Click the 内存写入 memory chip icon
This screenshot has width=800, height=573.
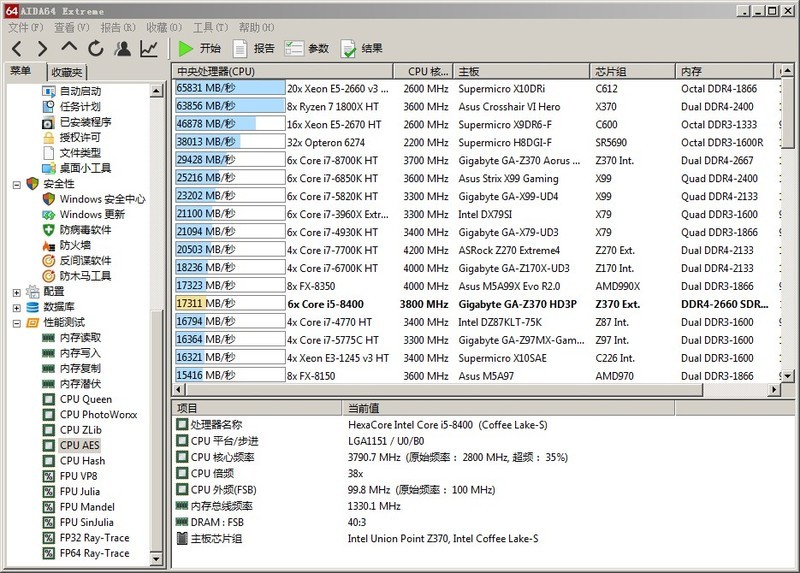(x=48, y=353)
